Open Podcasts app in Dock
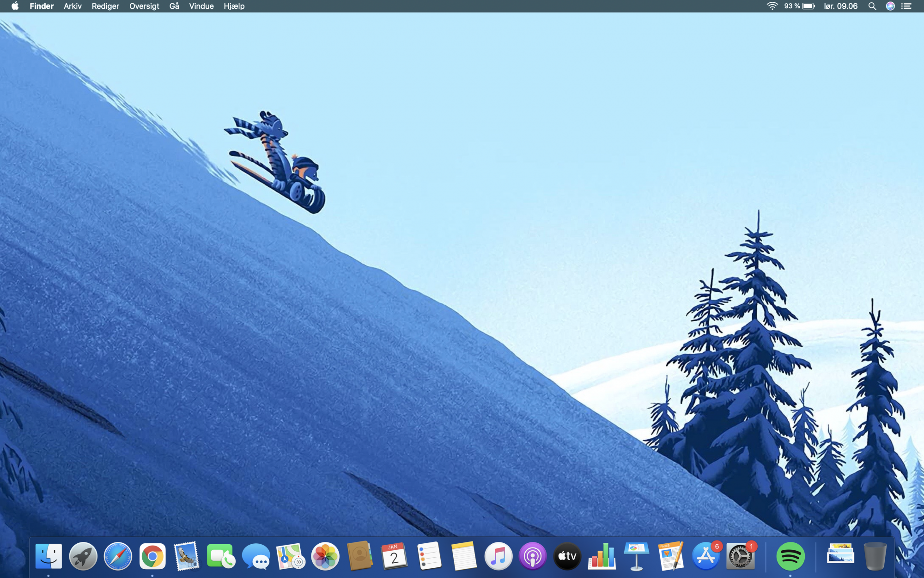Image resolution: width=924 pixels, height=578 pixels. pos(533,556)
